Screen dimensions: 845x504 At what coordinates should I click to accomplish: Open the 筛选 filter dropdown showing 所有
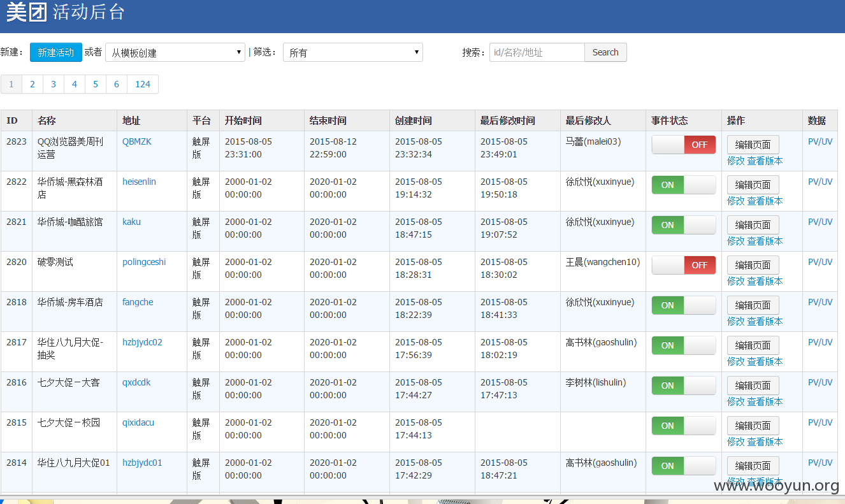pos(353,52)
